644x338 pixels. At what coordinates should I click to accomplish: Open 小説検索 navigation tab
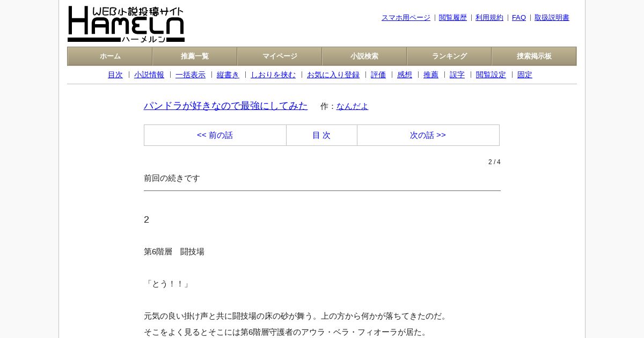pyautogui.click(x=364, y=56)
